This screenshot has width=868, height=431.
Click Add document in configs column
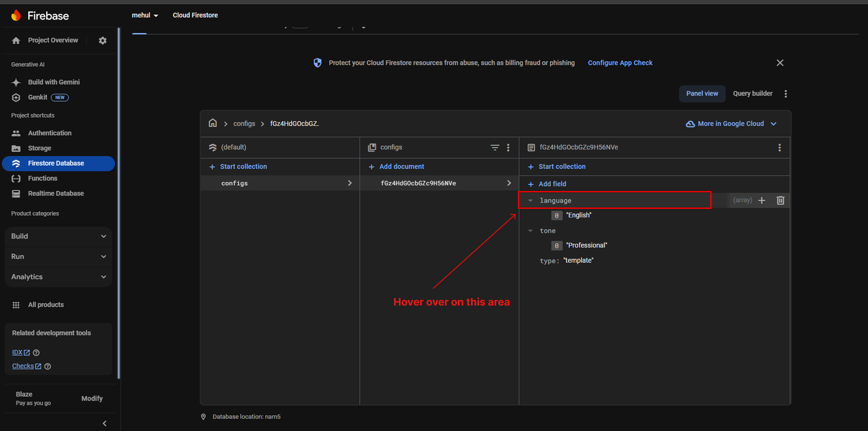pos(401,167)
